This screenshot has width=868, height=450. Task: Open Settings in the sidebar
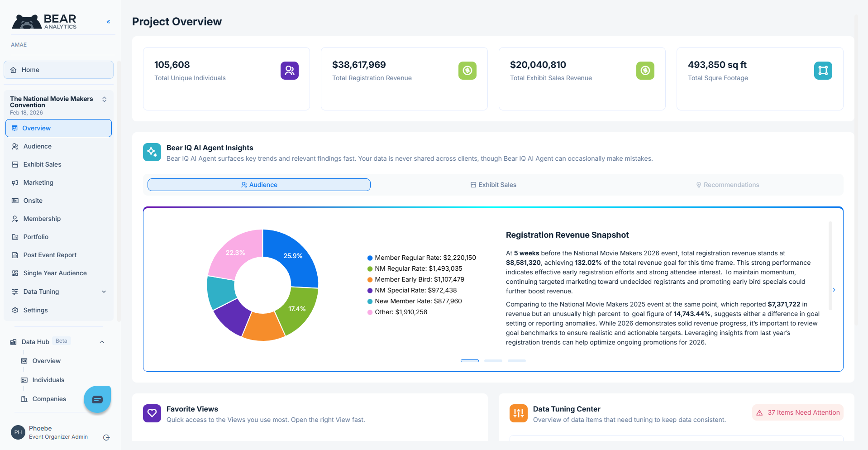point(58,310)
